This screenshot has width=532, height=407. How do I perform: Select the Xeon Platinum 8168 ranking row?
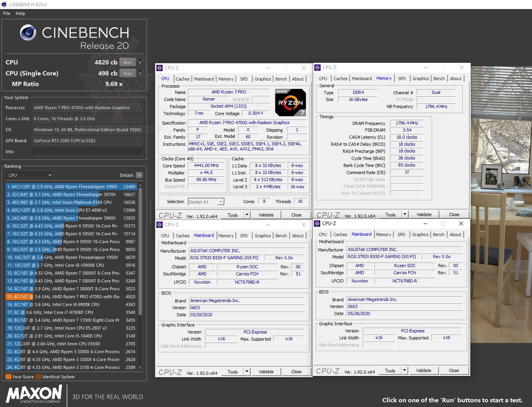click(x=71, y=202)
